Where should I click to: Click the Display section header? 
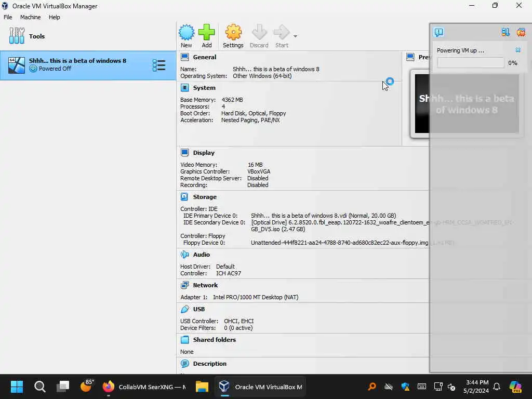pyautogui.click(x=204, y=153)
